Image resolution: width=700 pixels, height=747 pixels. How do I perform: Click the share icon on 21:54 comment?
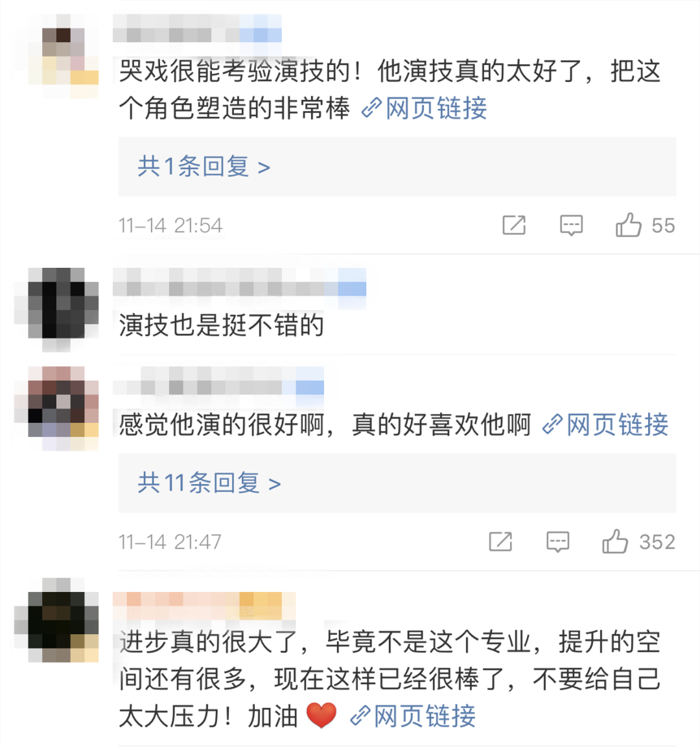(x=514, y=226)
